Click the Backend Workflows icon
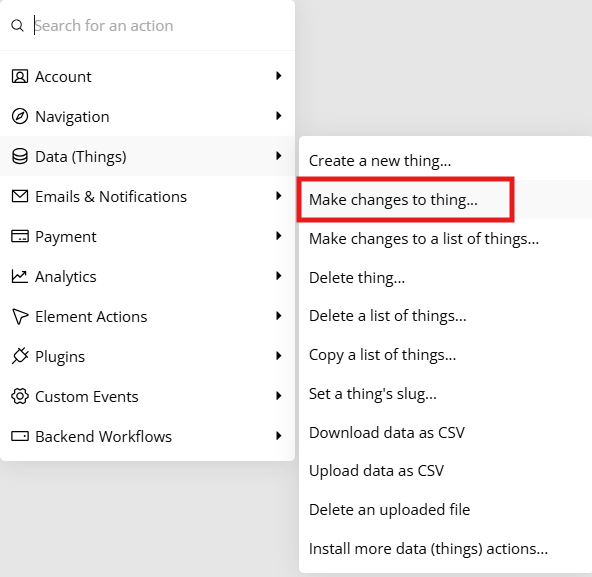The height and width of the screenshot is (577, 592). coord(20,436)
